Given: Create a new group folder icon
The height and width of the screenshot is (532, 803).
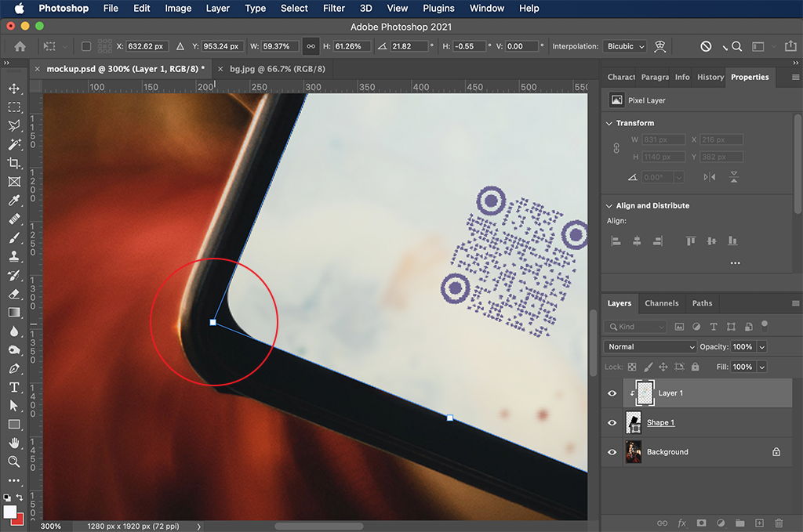Looking at the screenshot, I should pos(740,523).
